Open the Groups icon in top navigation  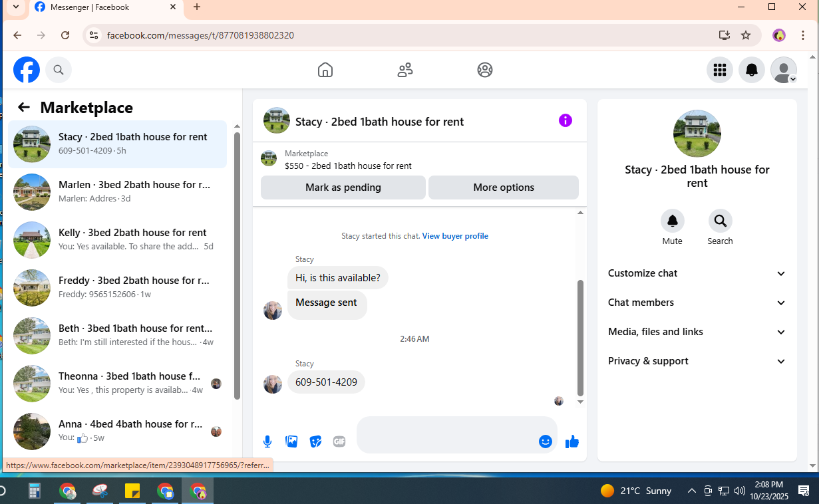pos(485,70)
